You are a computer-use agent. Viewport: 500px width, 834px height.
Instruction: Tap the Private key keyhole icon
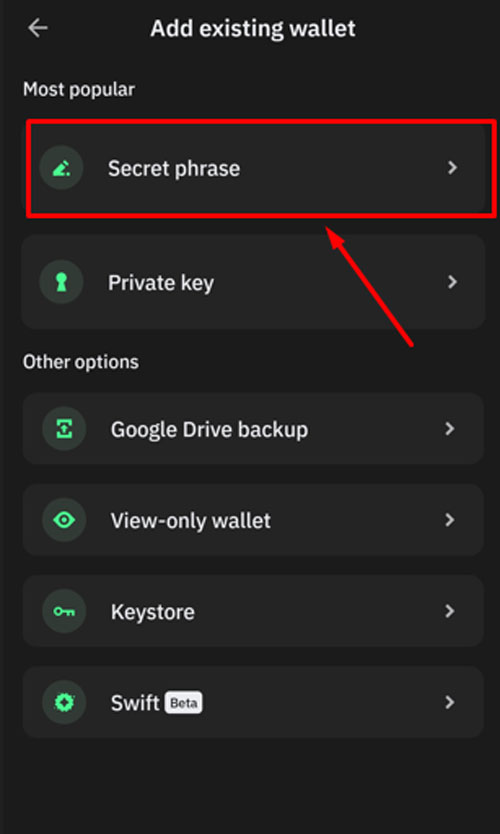click(x=62, y=282)
